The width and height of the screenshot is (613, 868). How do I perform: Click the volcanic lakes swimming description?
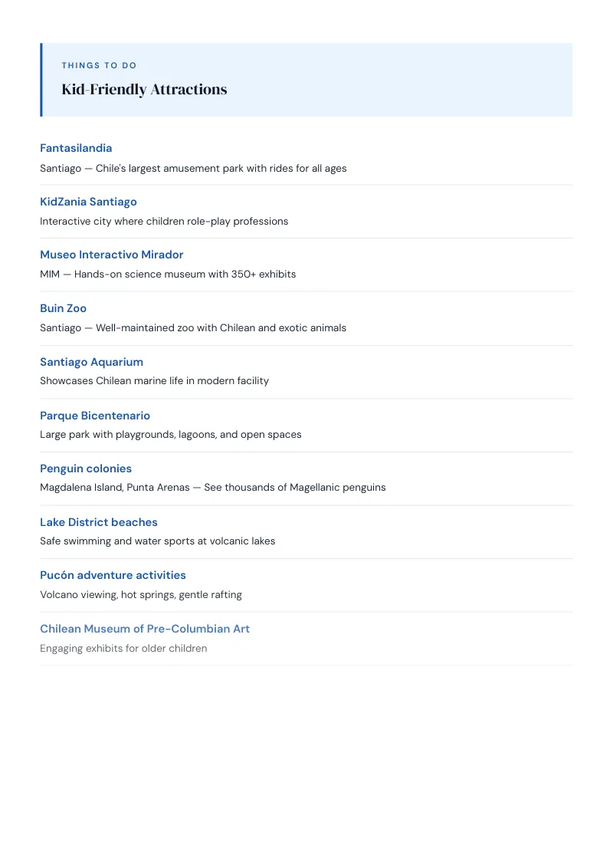tap(158, 541)
